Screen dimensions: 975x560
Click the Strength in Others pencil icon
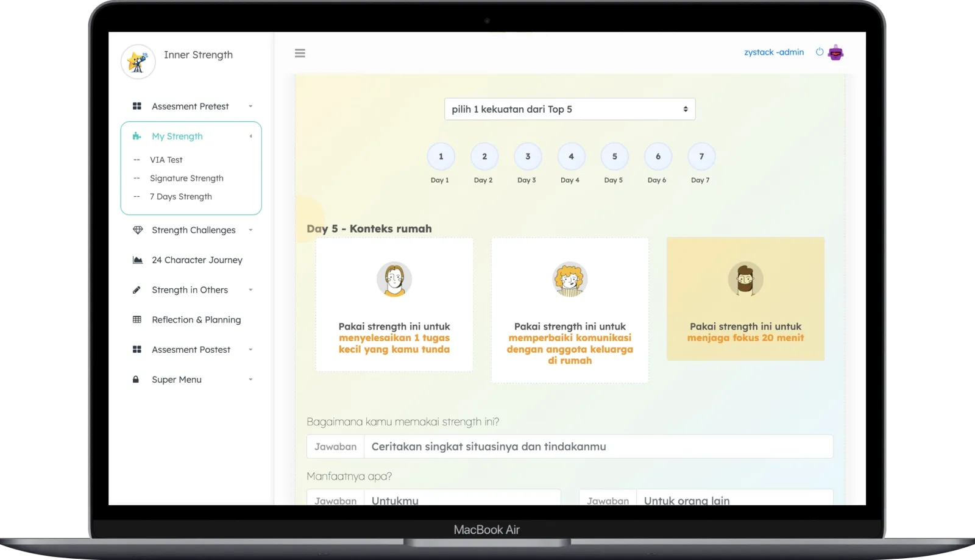[136, 290]
